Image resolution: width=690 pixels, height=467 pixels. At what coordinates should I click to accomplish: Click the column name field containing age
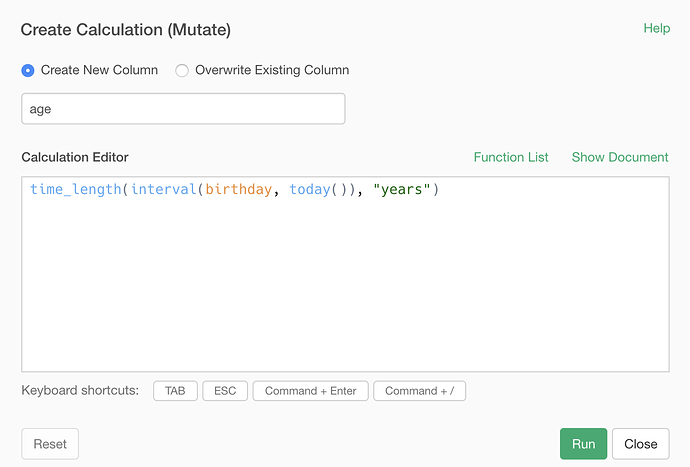[x=183, y=109]
